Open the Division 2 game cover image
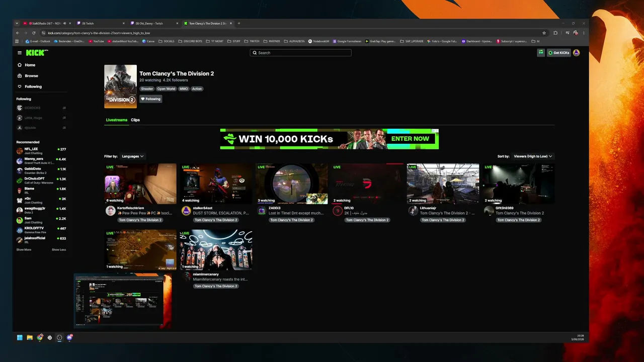The width and height of the screenshot is (644, 362). [120, 86]
